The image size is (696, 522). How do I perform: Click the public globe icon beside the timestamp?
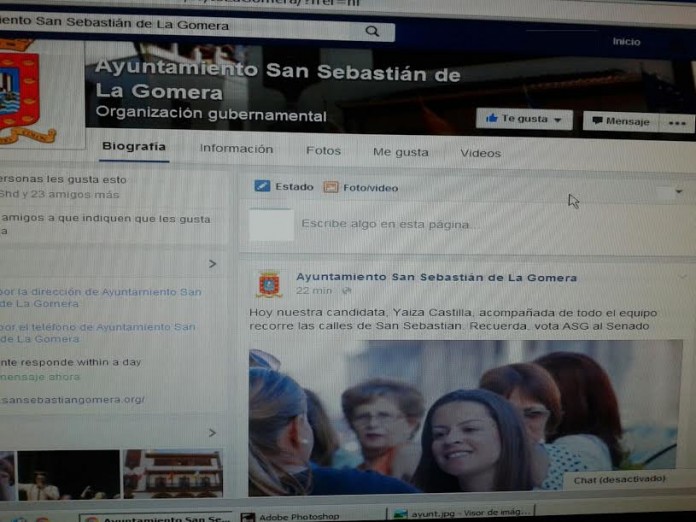(x=346, y=291)
